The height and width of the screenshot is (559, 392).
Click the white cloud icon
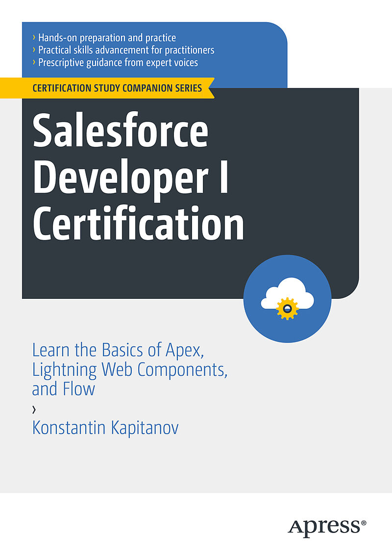(x=287, y=292)
